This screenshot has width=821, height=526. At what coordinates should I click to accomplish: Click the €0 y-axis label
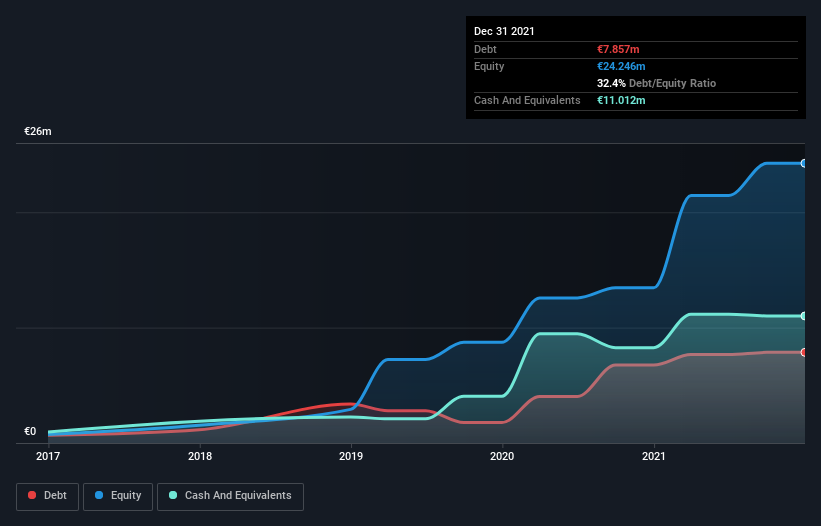[x=30, y=431]
